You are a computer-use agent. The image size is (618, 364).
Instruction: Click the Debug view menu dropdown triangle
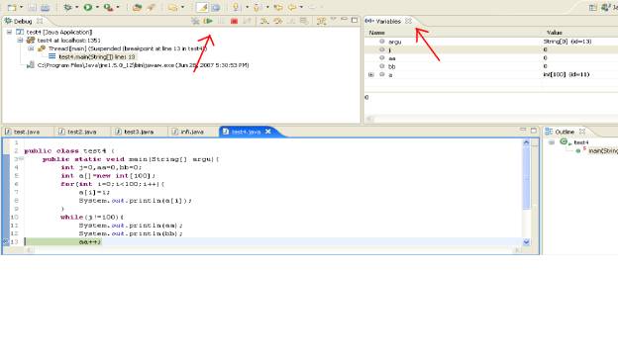pyautogui.click(x=334, y=19)
